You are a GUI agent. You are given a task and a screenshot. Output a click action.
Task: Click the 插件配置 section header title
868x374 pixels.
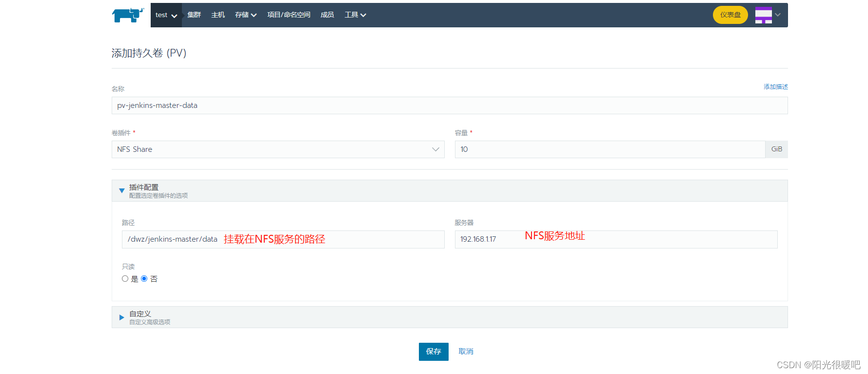click(x=144, y=187)
